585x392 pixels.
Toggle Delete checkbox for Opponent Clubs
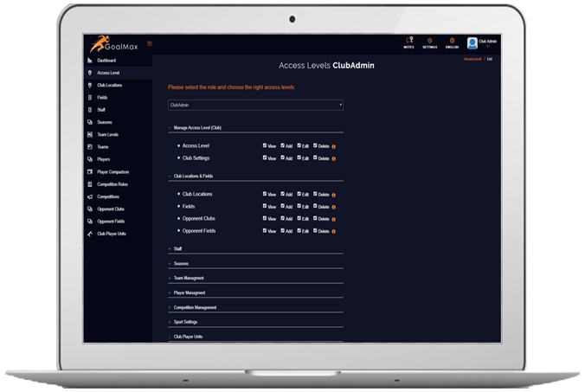316,218
